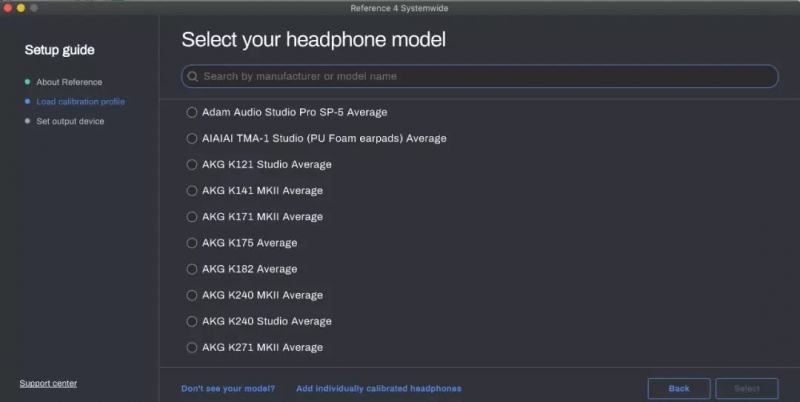Open About Reference setup step
Screen dimensions: 800x402
(69, 82)
